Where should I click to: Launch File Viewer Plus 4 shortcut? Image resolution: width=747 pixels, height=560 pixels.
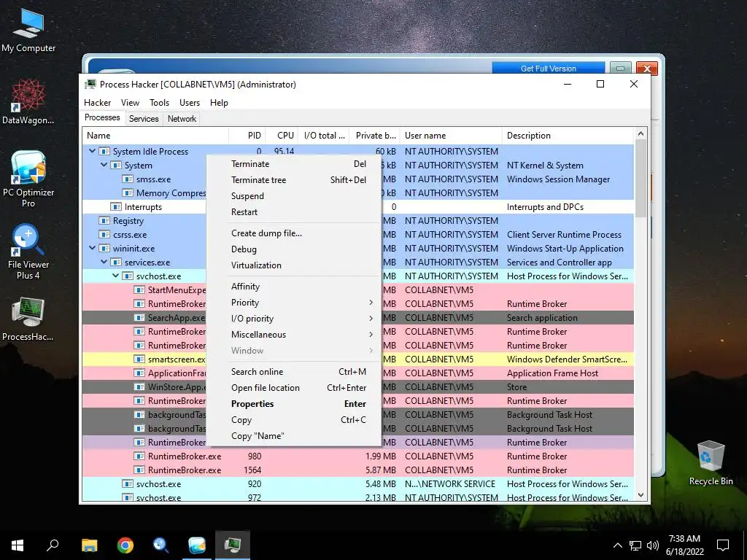point(28,252)
